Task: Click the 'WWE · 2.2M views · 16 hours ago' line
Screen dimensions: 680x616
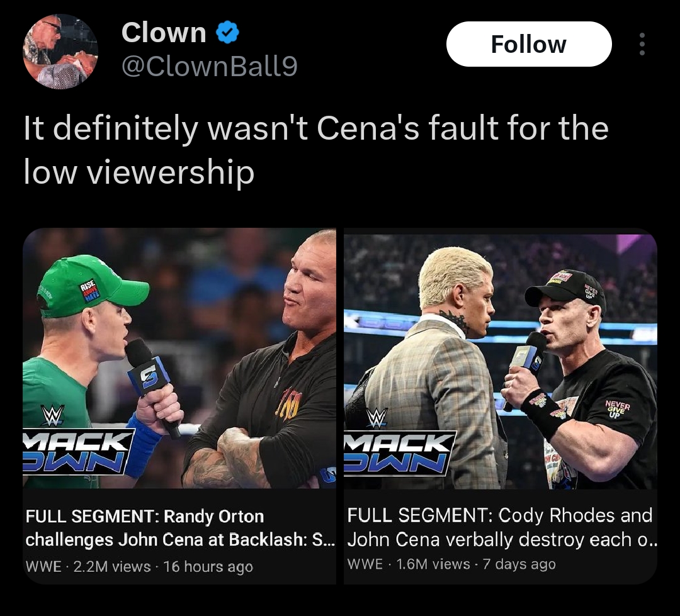Action: coord(139,566)
